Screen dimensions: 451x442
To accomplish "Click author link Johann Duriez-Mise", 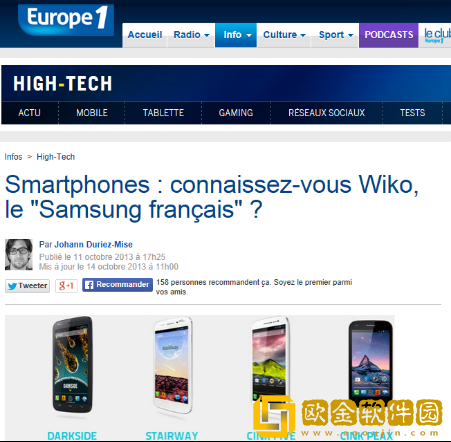I will [94, 244].
